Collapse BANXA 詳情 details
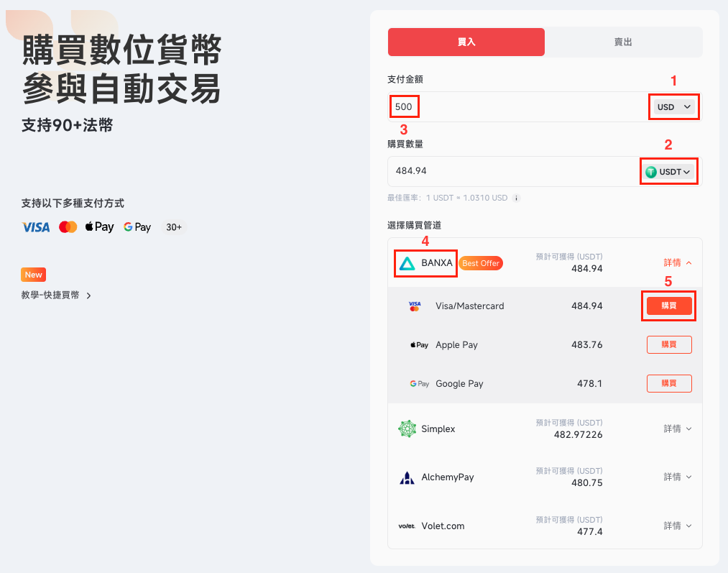 [678, 263]
